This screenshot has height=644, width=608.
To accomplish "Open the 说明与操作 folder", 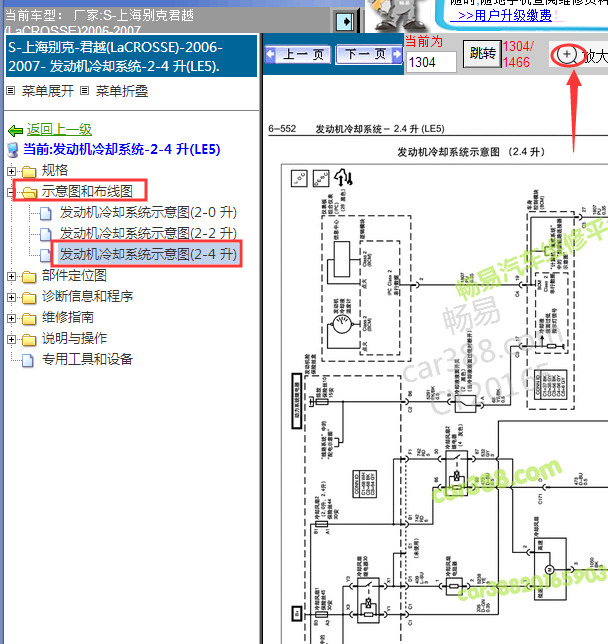I will (x=74, y=338).
